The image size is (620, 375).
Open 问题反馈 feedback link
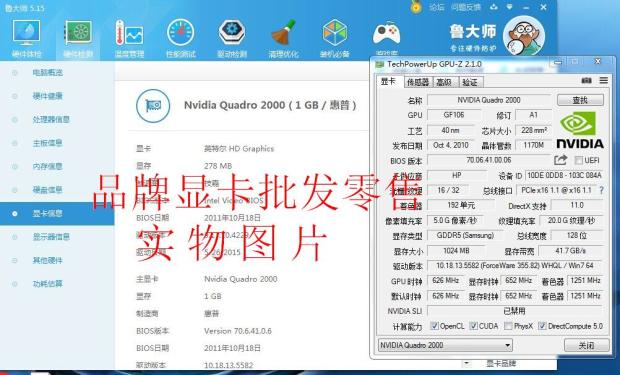[x=466, y=7]
